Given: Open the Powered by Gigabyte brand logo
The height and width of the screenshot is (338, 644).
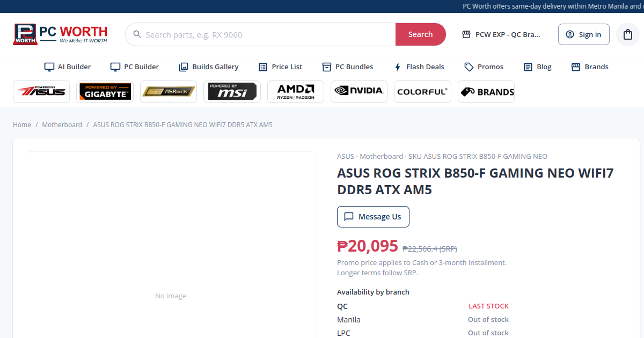Looking at the screenshot, I should tap(105, 92).
